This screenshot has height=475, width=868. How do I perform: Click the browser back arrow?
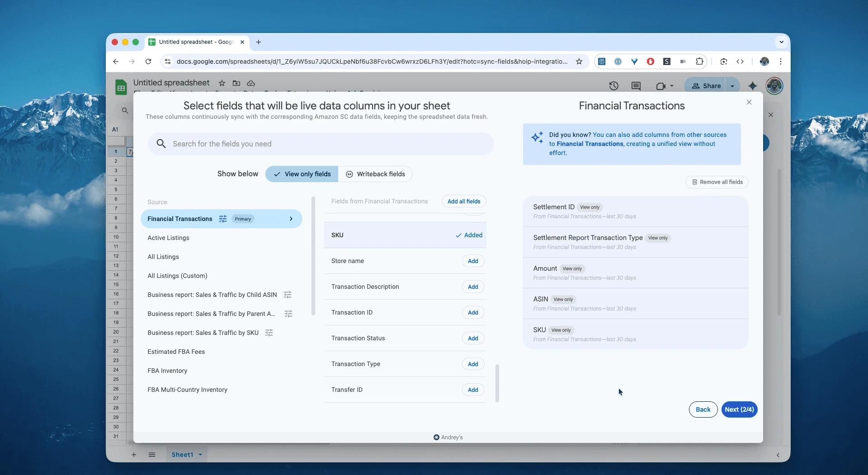116,61
